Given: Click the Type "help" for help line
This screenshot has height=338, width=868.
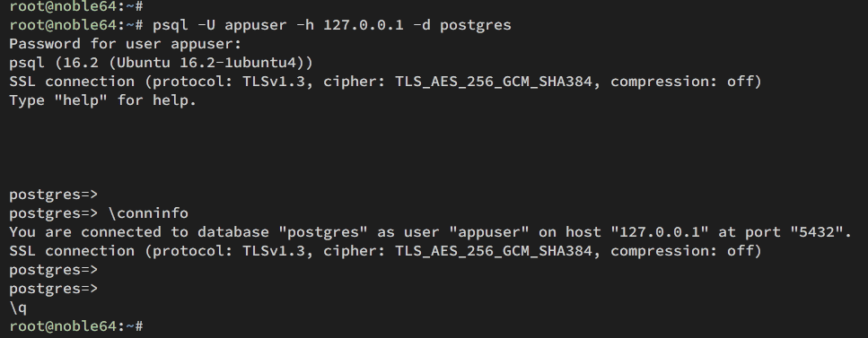Looking at the screenshot, I should (x=103, y=100).
